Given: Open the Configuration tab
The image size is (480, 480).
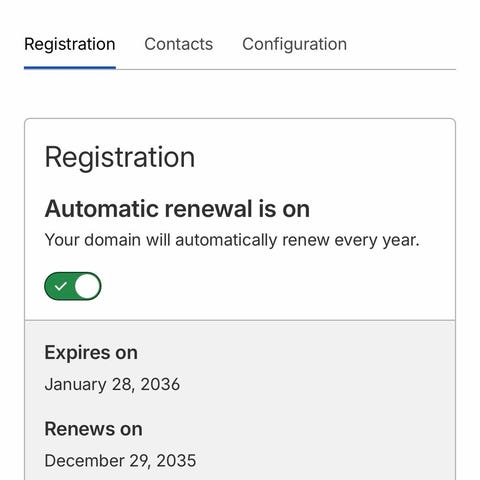Looking at the screenshot, I should point(294,45).
